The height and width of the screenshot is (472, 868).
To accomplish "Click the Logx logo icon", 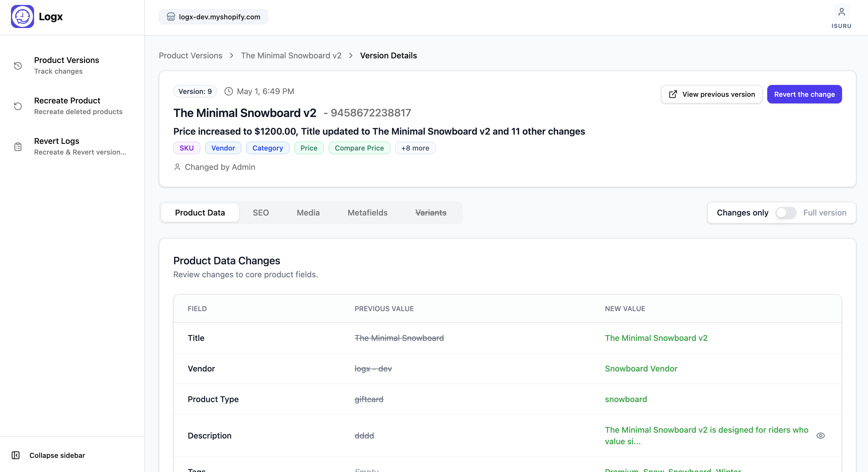I will coord(22,16).
